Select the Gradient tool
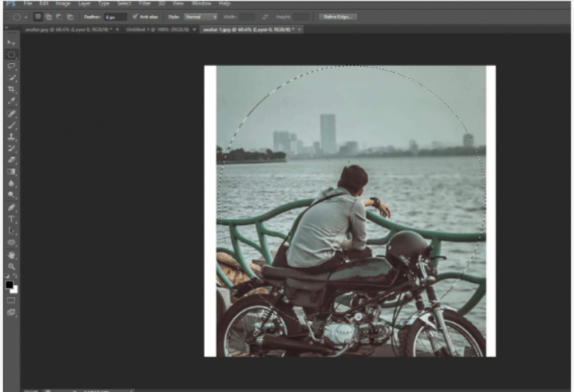Screen dimensions: 574x392 click(x=11, y=171)
